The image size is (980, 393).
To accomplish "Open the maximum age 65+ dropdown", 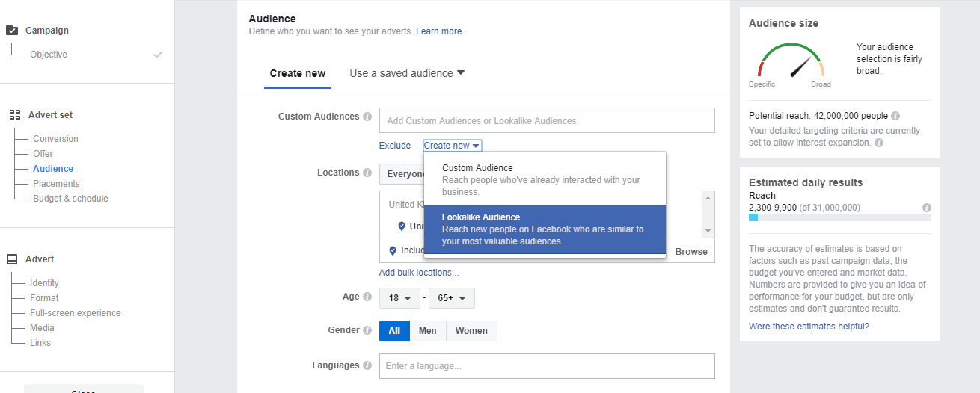I will [452, 298].
